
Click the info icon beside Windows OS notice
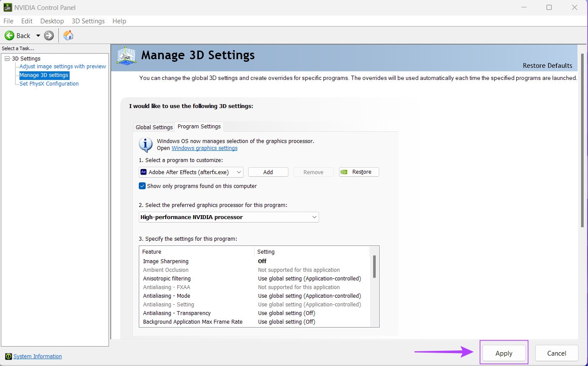(146, 144)
